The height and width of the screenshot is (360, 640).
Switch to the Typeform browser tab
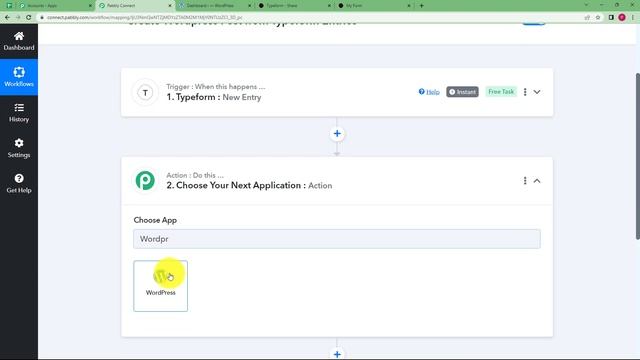[x=293, y=6]
